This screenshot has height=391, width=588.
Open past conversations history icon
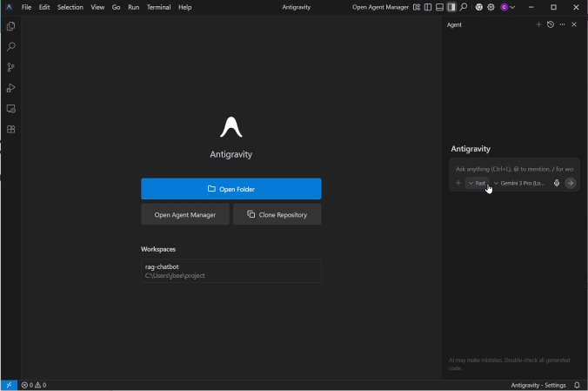click(x=551, y=24)
